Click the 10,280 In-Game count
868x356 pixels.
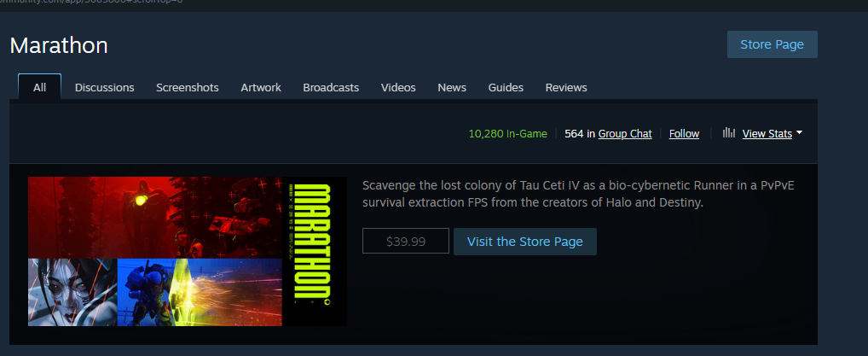[507, 134]
